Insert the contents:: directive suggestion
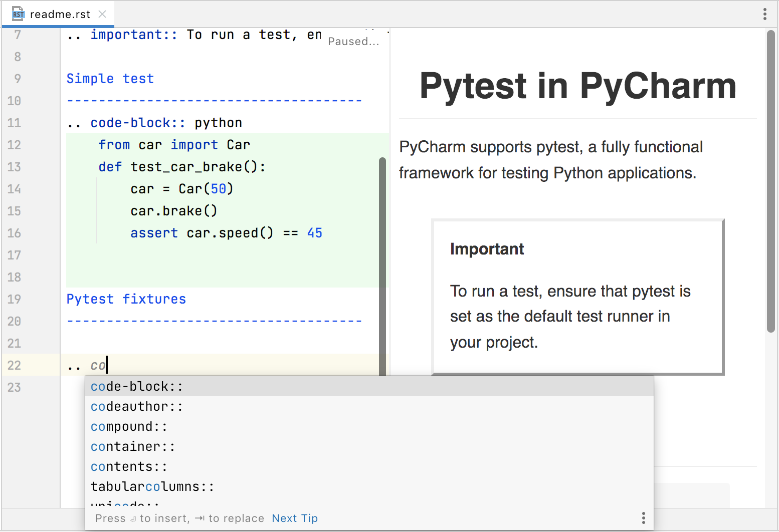 click(129, 466)
